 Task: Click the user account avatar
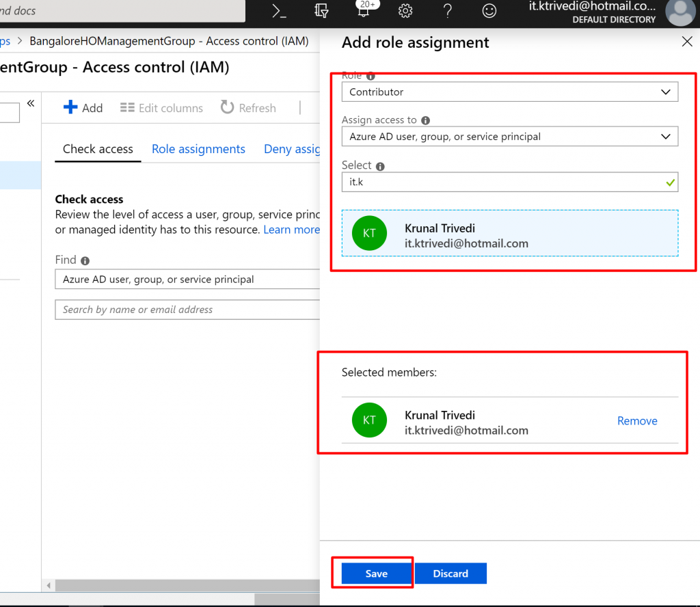pos(679,12)
